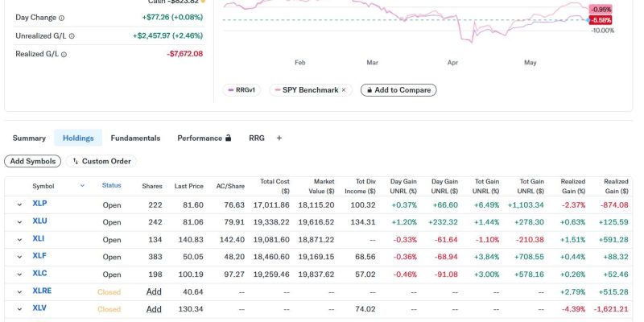Open the XLF symbol link

point(39,256)
